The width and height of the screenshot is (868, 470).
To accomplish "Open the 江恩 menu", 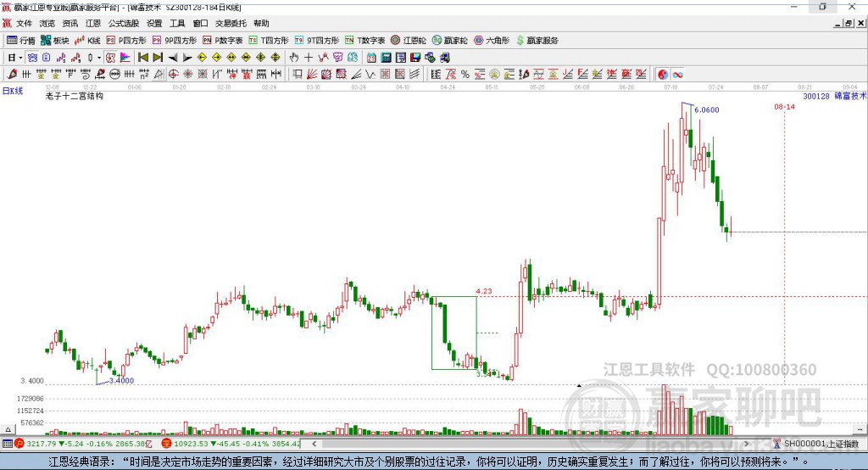I will coord(93,23).
